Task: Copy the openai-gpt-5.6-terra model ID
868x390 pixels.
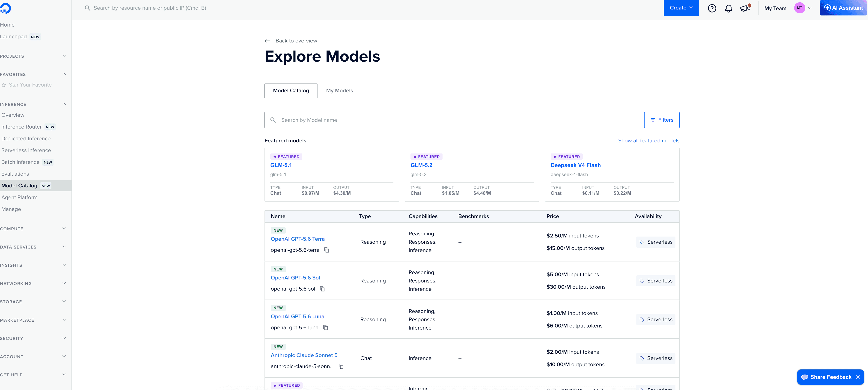Action: pyautogui.click(x=327, y=250)
